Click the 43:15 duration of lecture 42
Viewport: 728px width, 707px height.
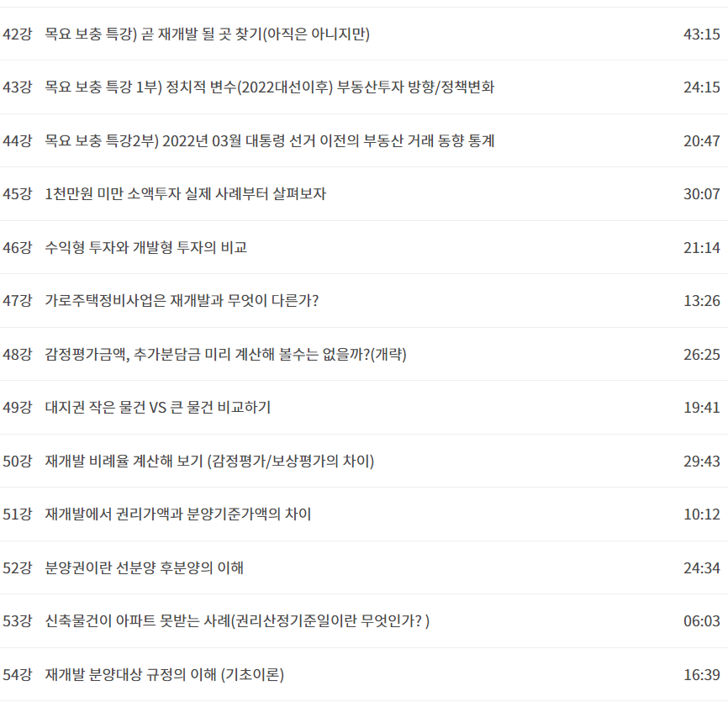(702, 34)
